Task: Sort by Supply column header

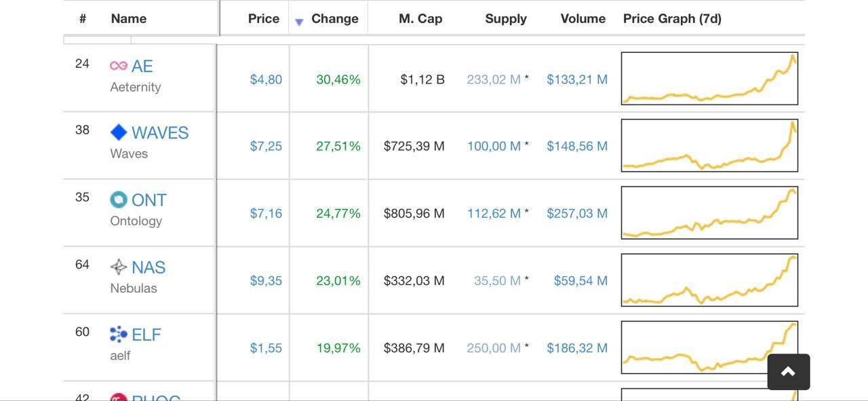Action: [506, 19]
